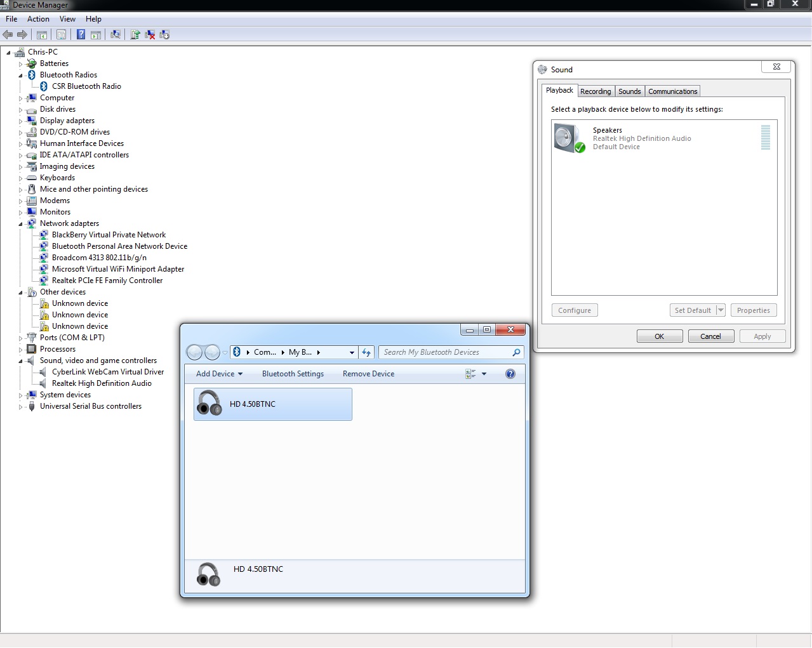The image size is (812, 648).
Task: Select first Unknown device warning icon
Action: click(x=44, y=303)
